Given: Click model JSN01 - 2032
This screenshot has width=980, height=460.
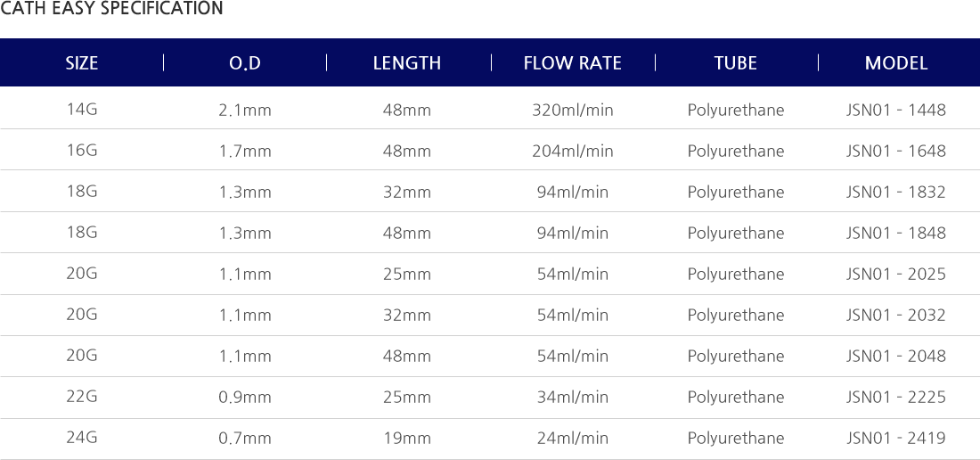Looking at the screenshot, I should pos(896,315).
